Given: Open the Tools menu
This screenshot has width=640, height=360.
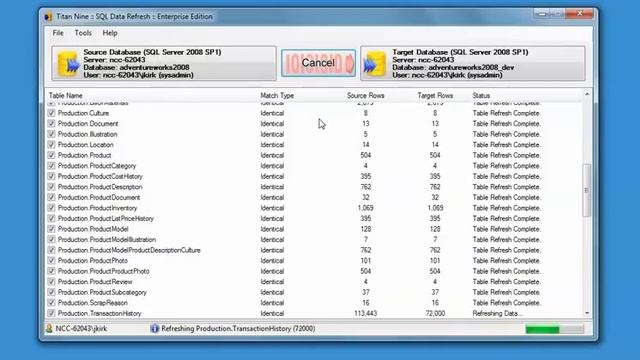Looking at the screenshot, I should point(83,33).
